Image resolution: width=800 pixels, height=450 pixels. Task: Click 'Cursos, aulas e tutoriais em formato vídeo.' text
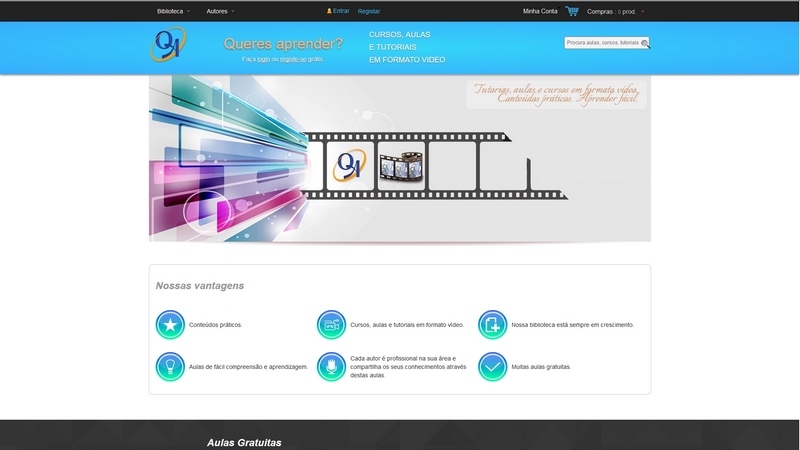click(x=407, y=325)
